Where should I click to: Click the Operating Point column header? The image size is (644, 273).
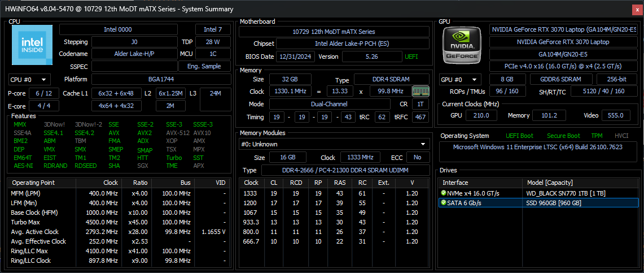pyautogui.click(x=43, y=183)
